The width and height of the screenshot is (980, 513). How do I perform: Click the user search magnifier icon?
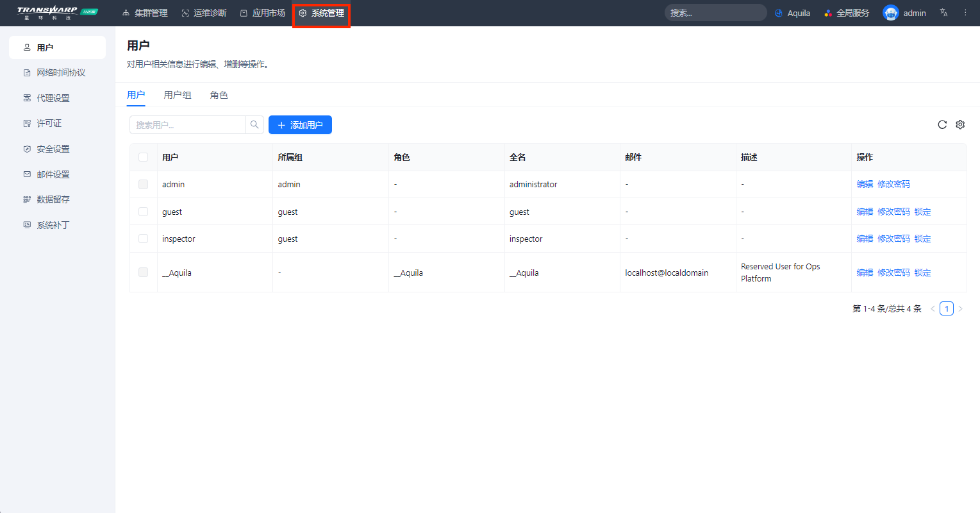tap(254, 125)
